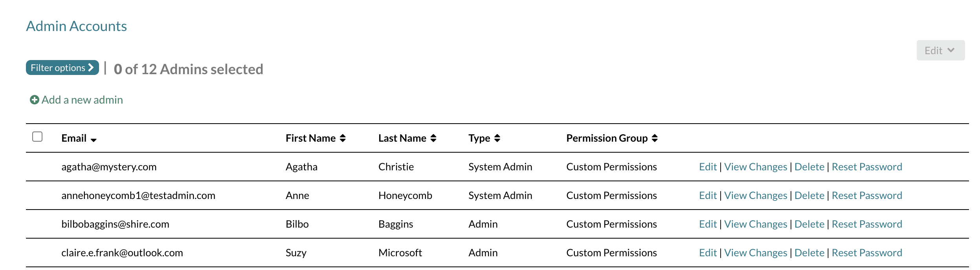
Task: Click the Email column header text
Action: pos(74,138)
